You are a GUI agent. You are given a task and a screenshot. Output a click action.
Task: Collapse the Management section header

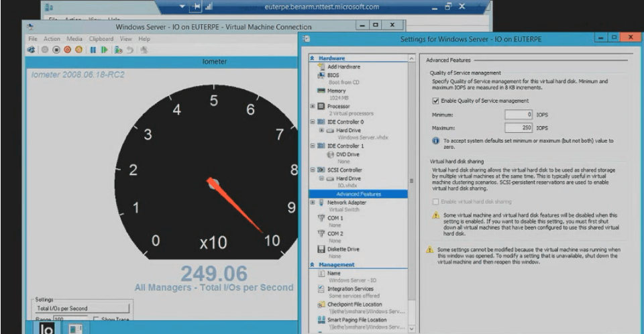(312, 265)
